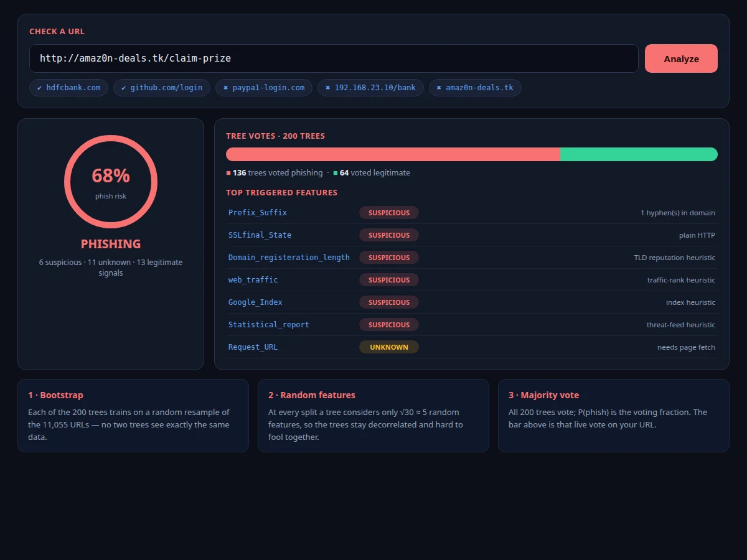Click the suspicious/unknown/legitimate signals summary
Screen dimensions: 747x560
coord(111,268)
